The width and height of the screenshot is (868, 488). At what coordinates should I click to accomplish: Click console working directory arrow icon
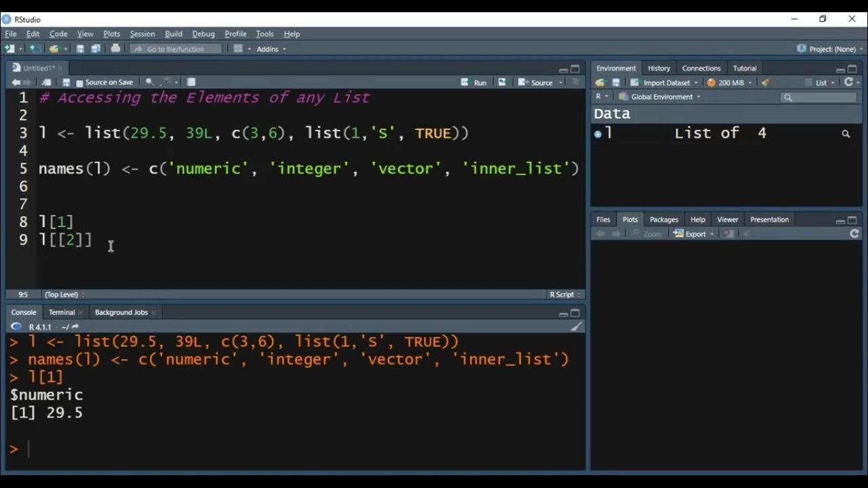click(75, 327)
